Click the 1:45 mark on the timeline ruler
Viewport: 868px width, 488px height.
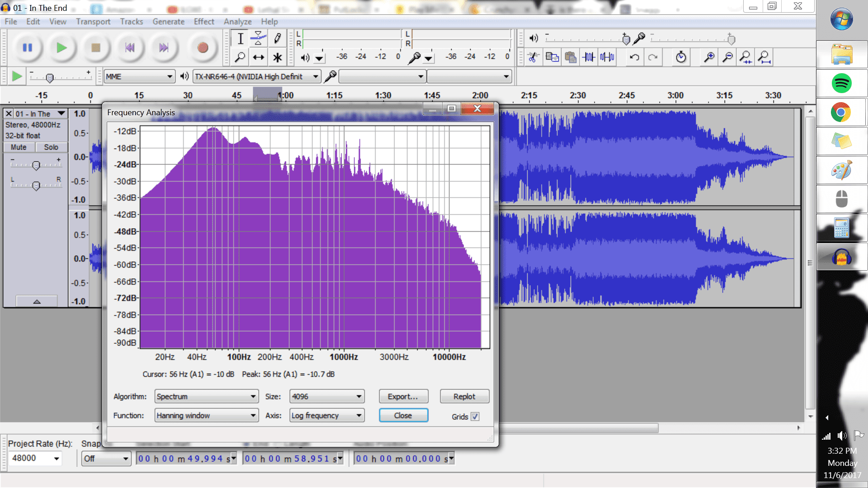432,95
